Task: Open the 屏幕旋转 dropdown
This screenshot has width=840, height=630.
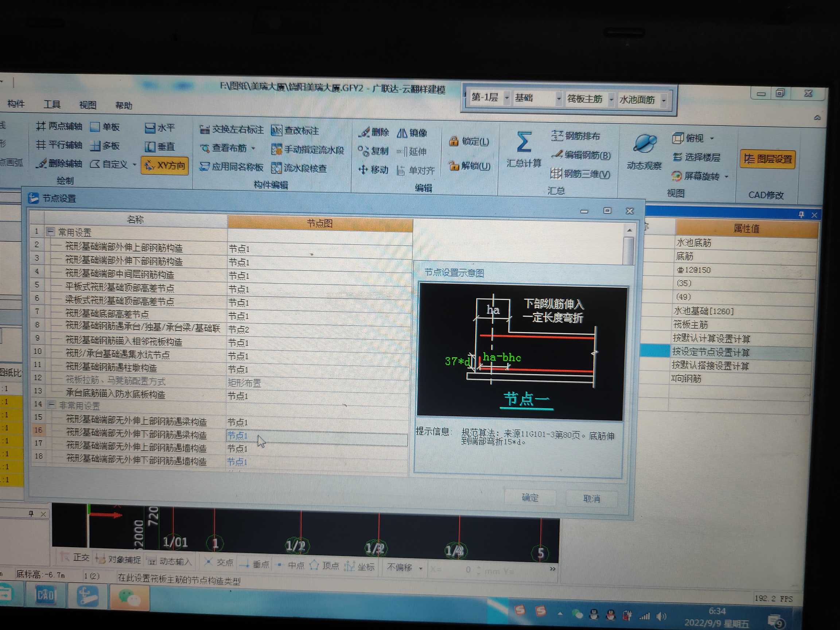Action: (x=726, y=177)
